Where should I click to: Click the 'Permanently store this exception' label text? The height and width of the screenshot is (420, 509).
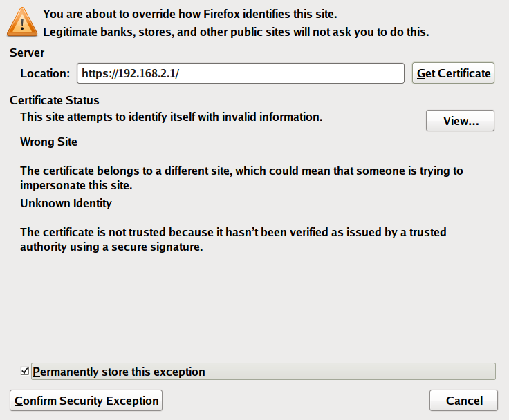tap(119, 372)
